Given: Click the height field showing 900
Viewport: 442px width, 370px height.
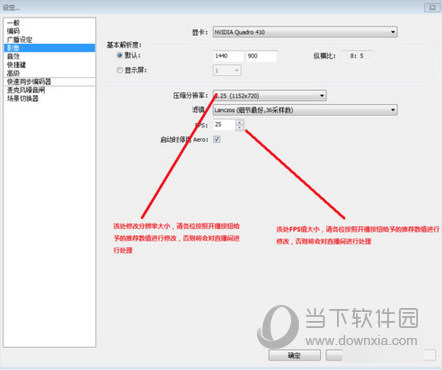Looking at the screenshot, I should pos(261,56).
